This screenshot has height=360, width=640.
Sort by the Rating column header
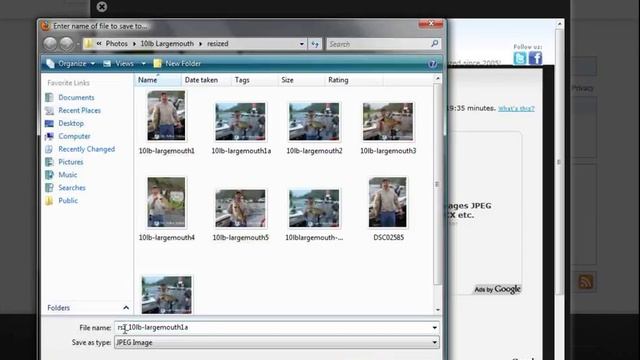coord(354,80)
